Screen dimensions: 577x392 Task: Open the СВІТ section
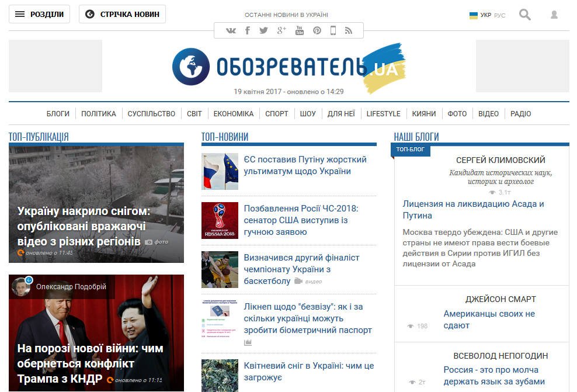pyautogui.click(x=194, y=114)
